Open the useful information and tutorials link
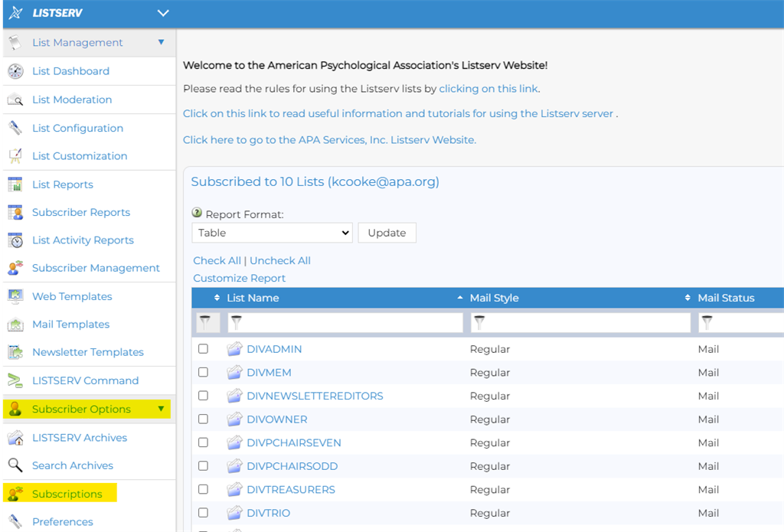 (x=398, y=113)
